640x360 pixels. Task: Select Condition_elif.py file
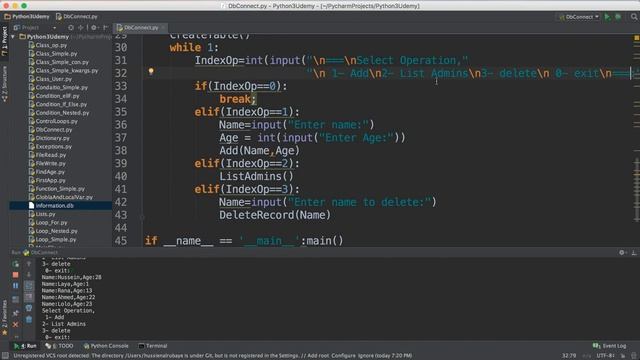(x=54, y=96)
